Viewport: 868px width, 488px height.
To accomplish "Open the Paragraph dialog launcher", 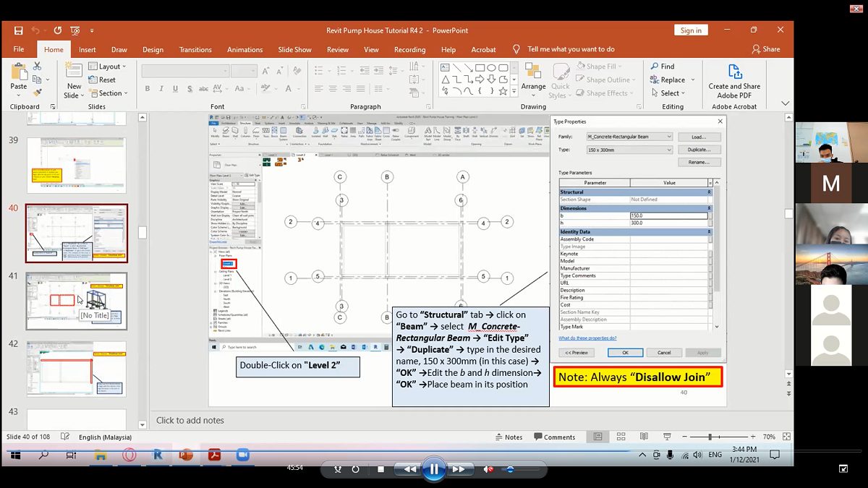I will (x=429, y=107).
